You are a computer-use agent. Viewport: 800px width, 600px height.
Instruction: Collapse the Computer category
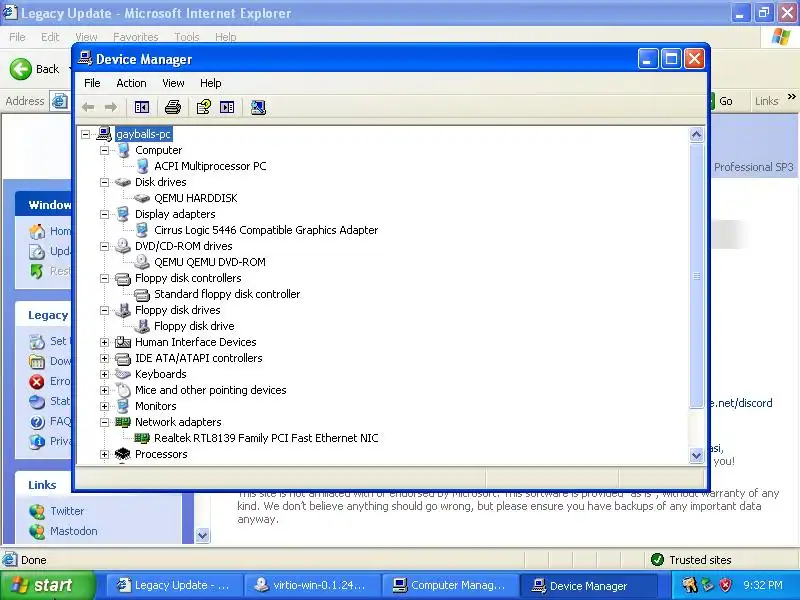point(105,150)
